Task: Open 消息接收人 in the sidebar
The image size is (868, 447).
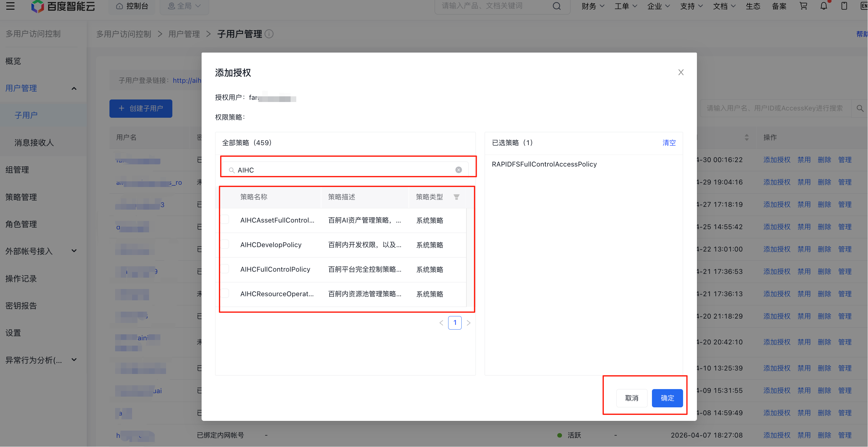Action: (34, 143)
